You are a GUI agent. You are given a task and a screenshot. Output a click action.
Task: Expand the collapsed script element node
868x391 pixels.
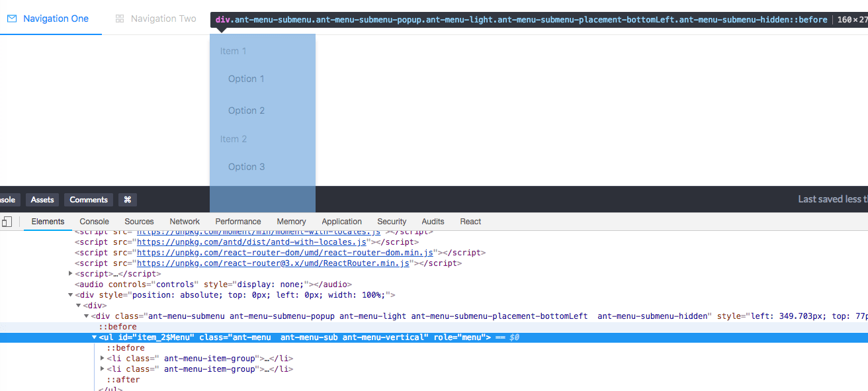(71, 274)
